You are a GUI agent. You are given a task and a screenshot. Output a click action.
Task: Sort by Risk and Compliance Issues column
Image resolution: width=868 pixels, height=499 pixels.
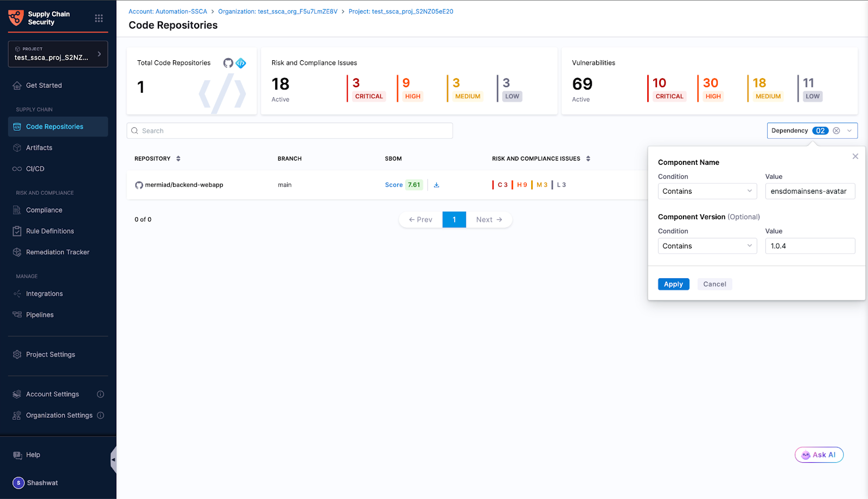point(588,159)
